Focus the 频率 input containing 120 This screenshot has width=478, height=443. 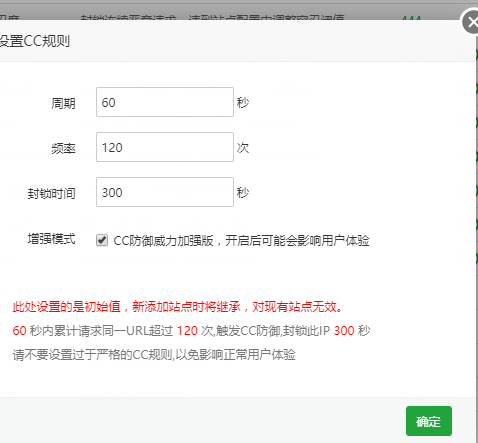[165, 147]
